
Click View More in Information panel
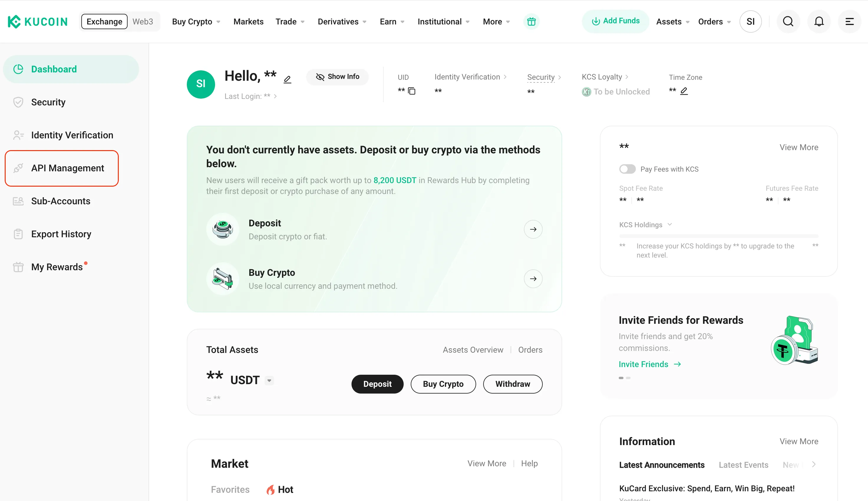coord(799,442)
